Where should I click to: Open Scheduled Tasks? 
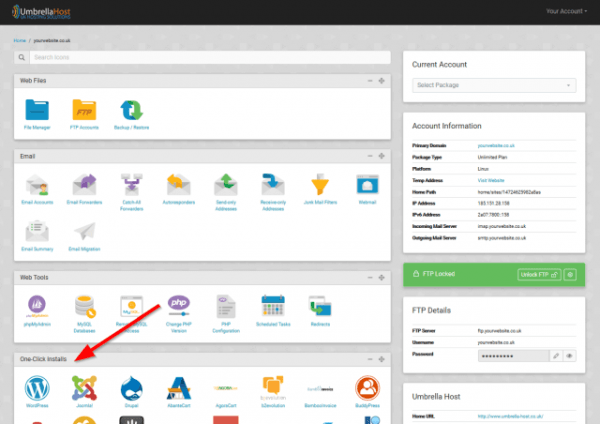pos(272,305)
